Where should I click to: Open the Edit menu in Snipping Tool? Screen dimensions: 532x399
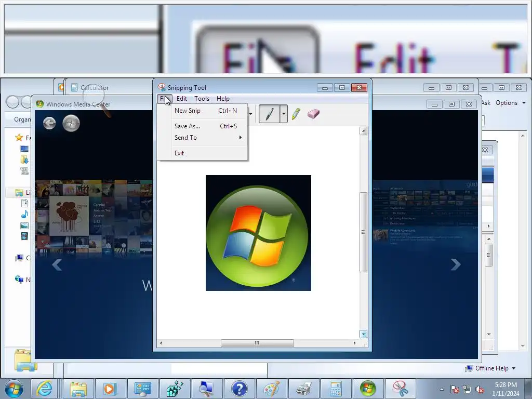181,98
